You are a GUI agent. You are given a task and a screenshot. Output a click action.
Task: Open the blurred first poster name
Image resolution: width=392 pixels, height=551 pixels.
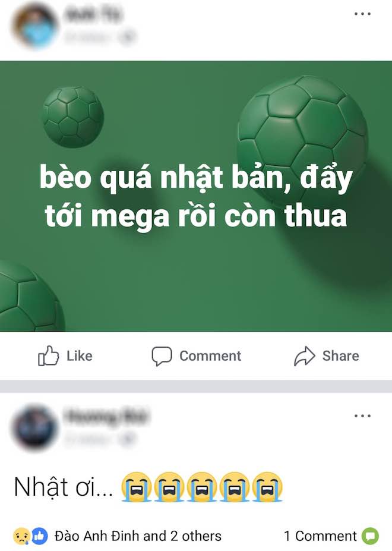(x=93, y=15)
